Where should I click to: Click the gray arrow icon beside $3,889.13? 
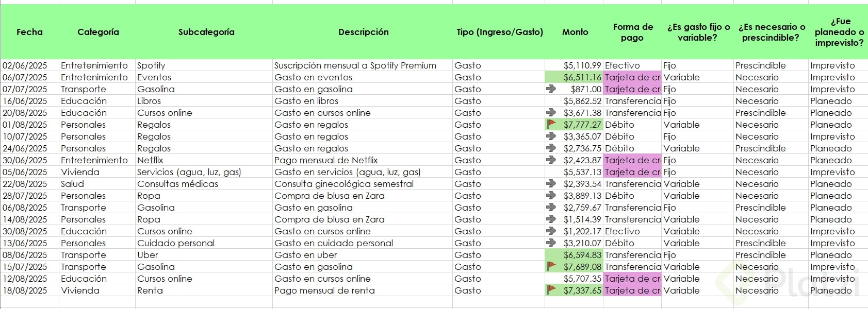(551, 195)
